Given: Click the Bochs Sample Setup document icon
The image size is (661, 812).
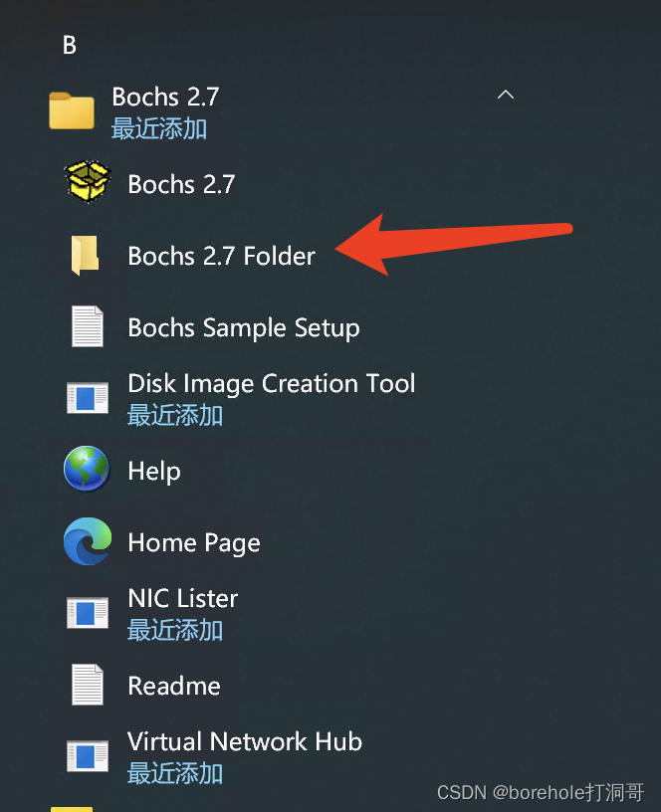Looking at the screenshot, I should coord(87,327).
